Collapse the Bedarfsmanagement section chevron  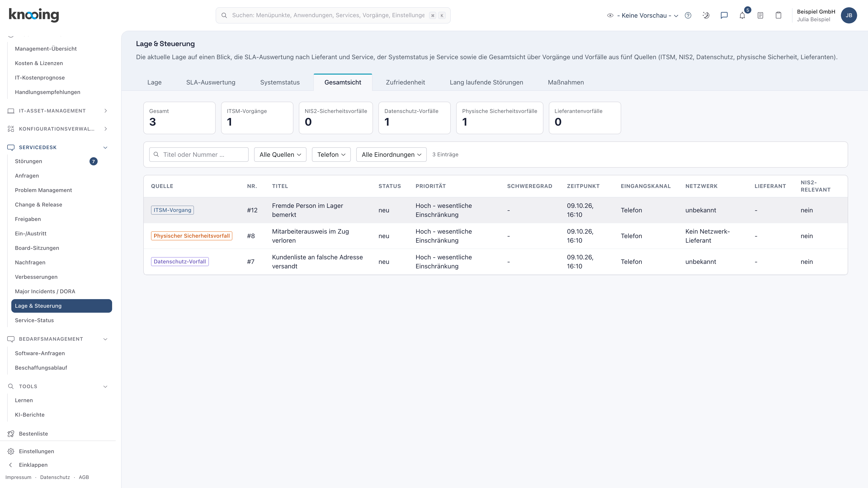106,339
